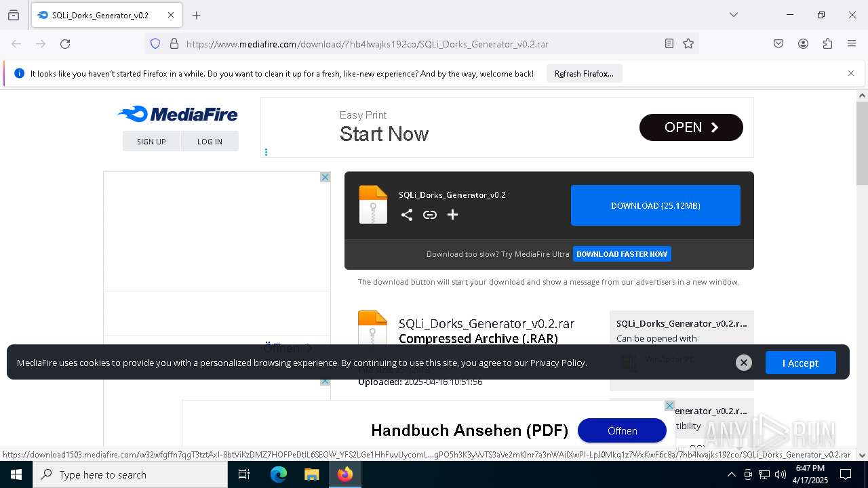Add file to account plus icon
Viewport: 868px width, 488px height.
click(453, 215)
